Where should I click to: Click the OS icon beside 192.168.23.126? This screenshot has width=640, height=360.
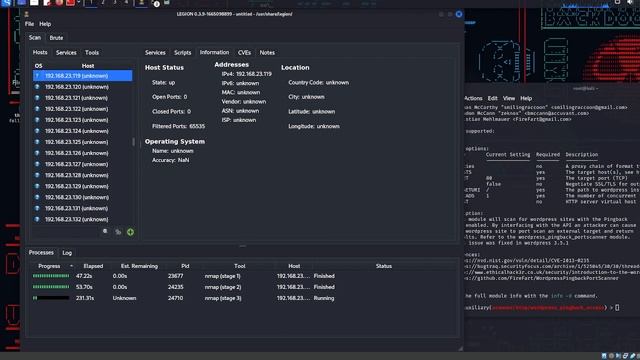pos(37,153)
